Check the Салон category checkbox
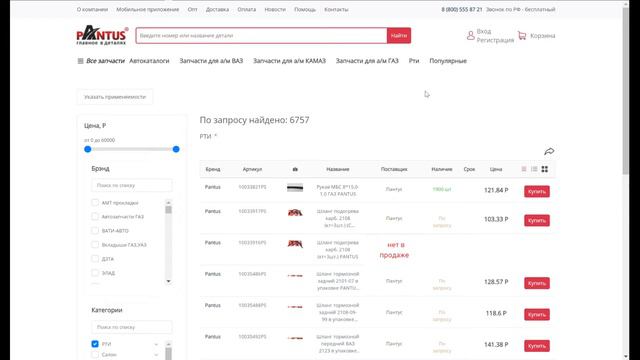Screen dimensions: 640x360 point(95,355)
